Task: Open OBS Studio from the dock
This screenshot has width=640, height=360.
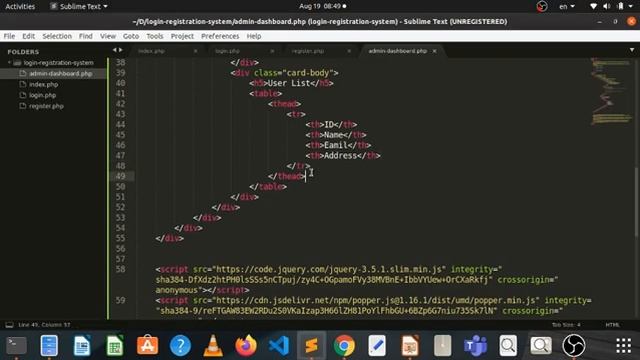Action: [x=574, y=346]
